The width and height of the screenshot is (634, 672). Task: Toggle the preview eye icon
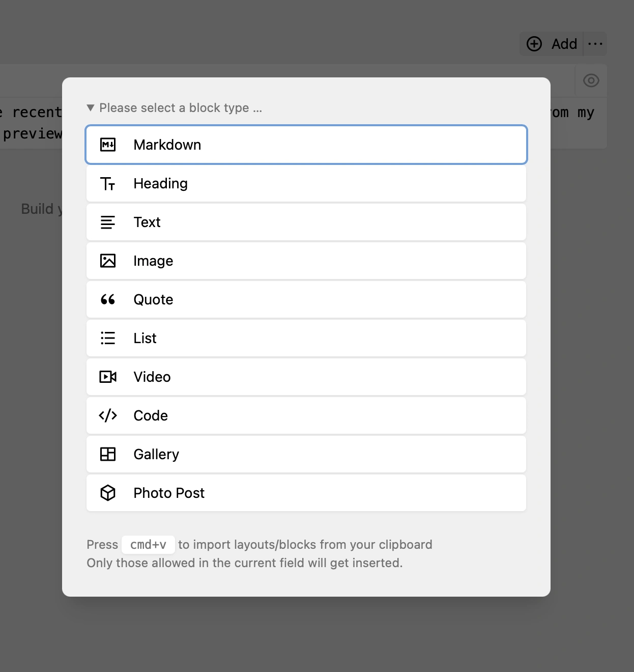coord(591,80)
